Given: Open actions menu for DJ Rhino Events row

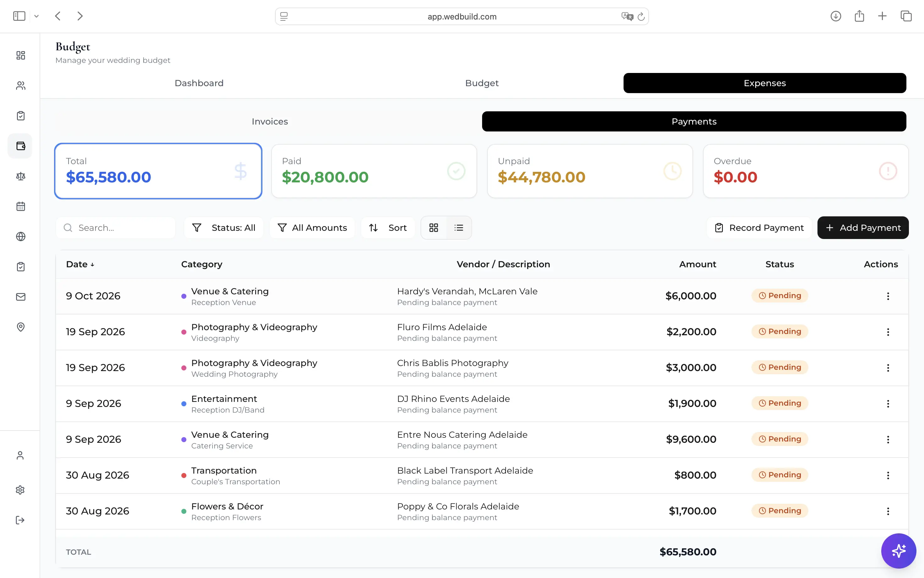Looking at the screenshot, I should coord(888,404).
